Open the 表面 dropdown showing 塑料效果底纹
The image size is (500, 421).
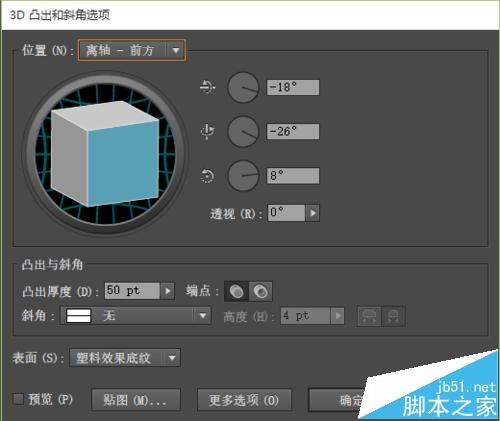coord(125,358)
